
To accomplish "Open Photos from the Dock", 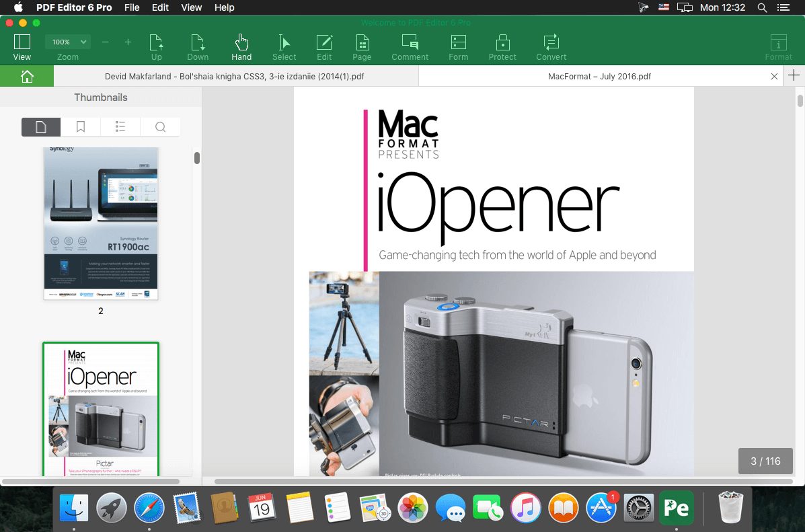I will pos(413,507).
